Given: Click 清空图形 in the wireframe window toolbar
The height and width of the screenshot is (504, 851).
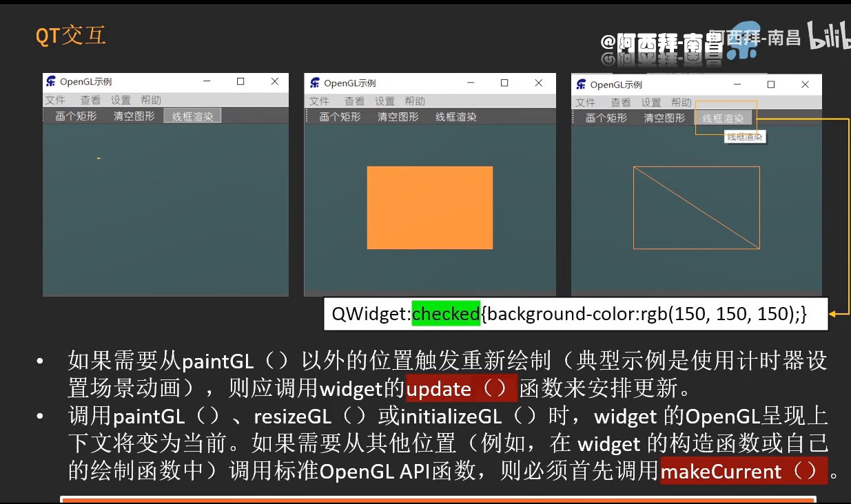Looking at the screenshot, I should click(x=665, y=118).
